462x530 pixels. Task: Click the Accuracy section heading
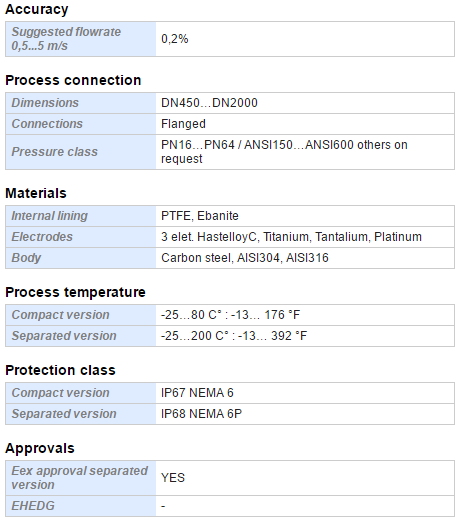point(37,9)
